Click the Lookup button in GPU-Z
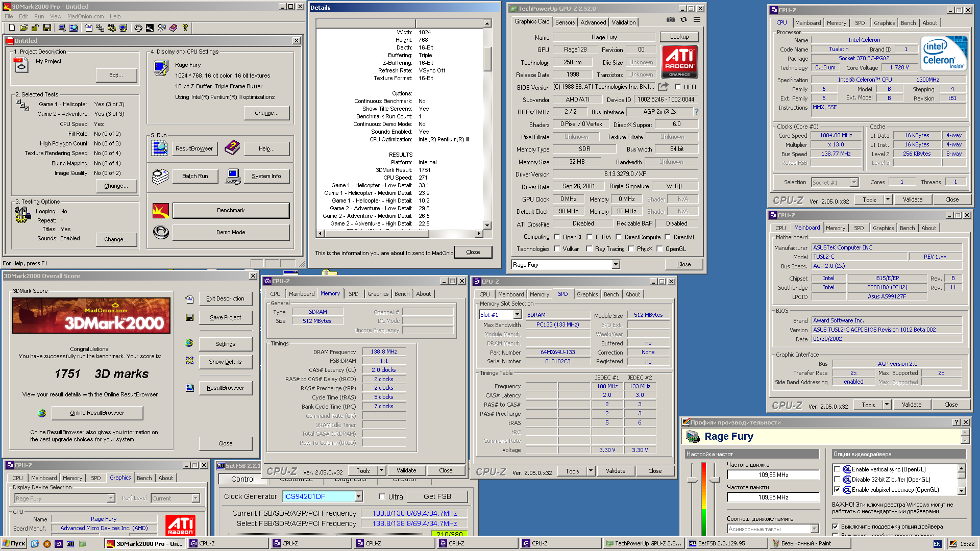Screen dimensions: 980x551 pyautogui.click(x=679, y=37)
